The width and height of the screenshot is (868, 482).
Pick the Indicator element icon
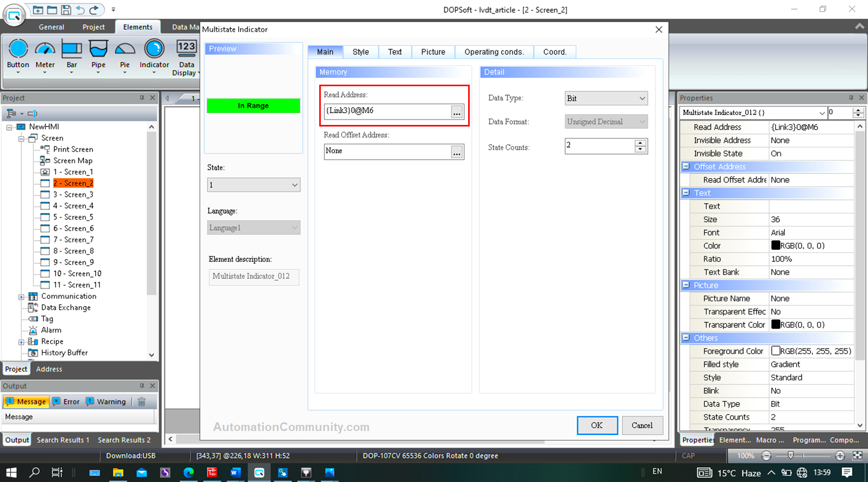pos(154,49)
